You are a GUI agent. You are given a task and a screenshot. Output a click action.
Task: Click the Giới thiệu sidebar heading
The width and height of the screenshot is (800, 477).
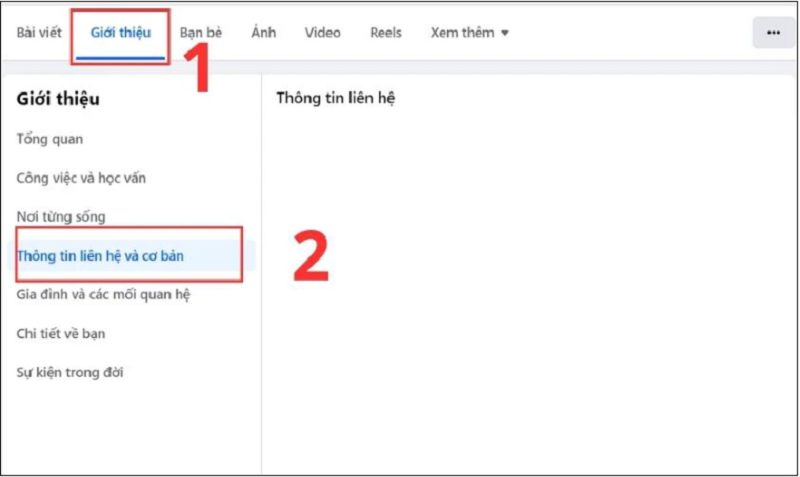tap(58, 99)
